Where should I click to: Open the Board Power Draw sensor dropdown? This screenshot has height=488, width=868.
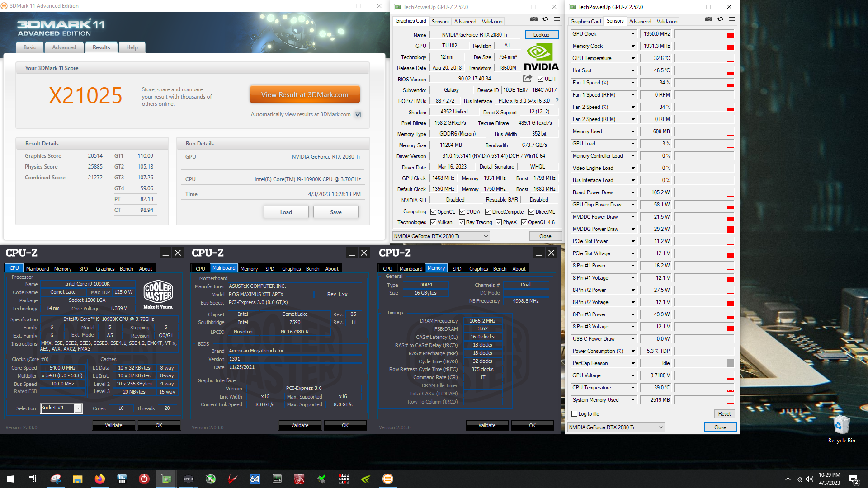coord(633,192)
